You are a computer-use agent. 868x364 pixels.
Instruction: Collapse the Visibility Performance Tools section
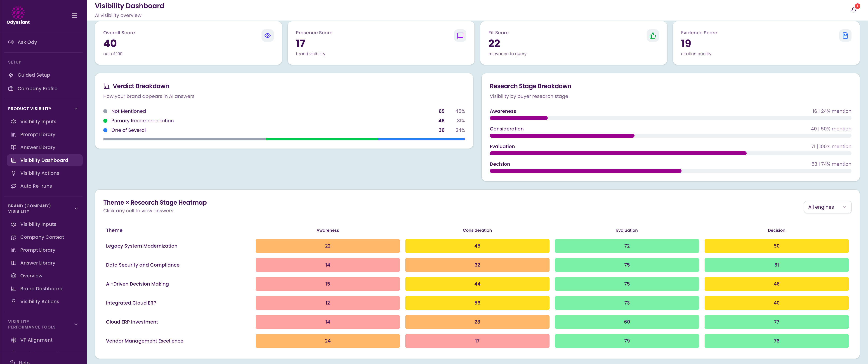point(76,324)
